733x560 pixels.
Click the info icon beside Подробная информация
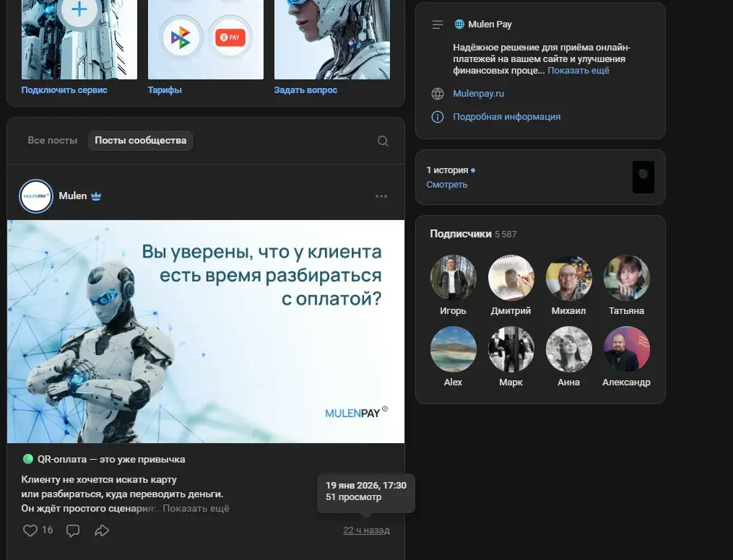438,117
